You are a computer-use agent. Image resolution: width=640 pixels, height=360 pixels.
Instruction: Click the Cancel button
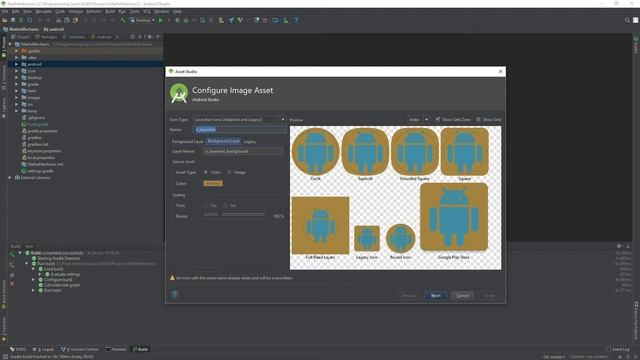pos(462,295)
